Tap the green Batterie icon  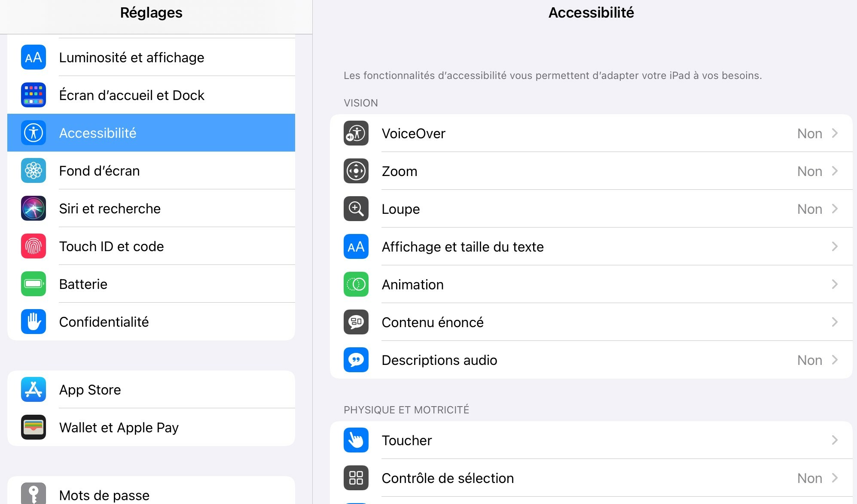click(34, 284)
